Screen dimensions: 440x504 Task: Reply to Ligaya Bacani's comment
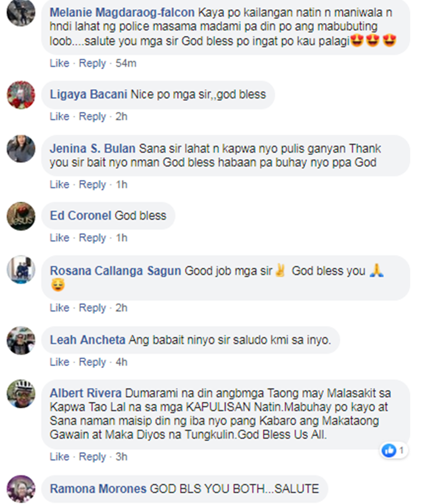pos(92,116)
